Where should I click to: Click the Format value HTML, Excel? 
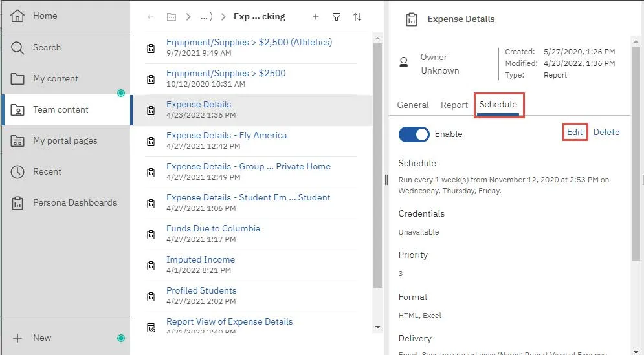pyautogui.click(x=420, y=316)
